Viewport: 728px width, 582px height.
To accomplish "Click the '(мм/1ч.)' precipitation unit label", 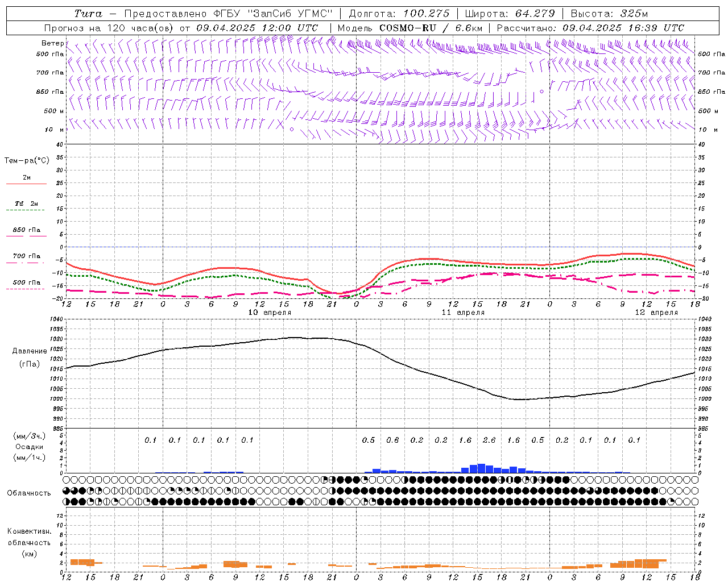I will [x=30, y=458].
